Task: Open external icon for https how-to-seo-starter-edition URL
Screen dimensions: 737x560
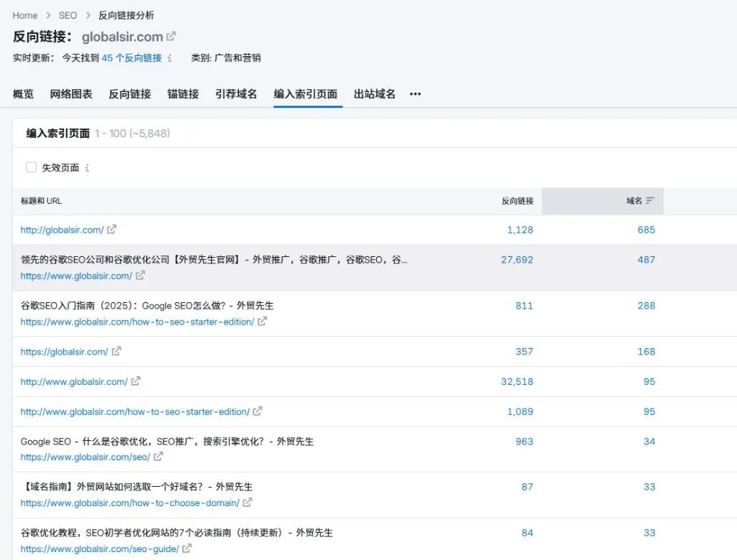Action: [262, 322]
